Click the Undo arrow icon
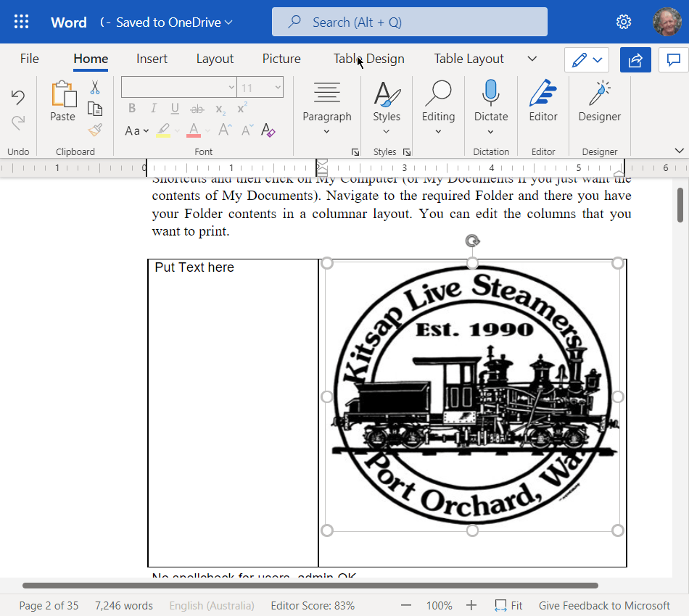 (x=18, y=97)
